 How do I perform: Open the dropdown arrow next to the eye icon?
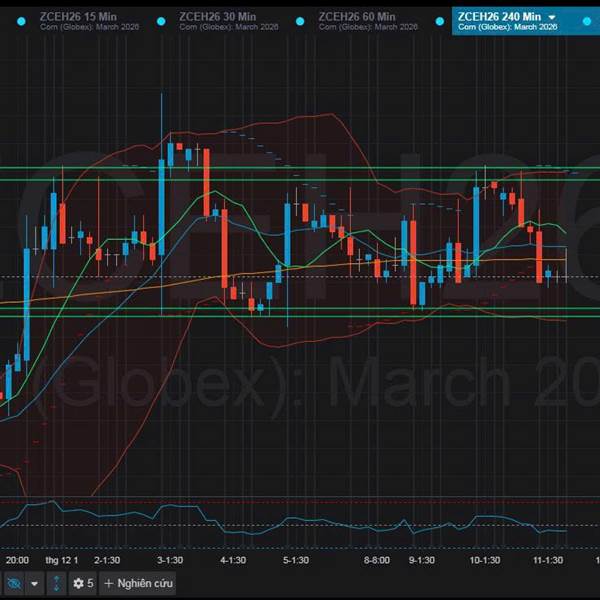click(x=34, y=584)
